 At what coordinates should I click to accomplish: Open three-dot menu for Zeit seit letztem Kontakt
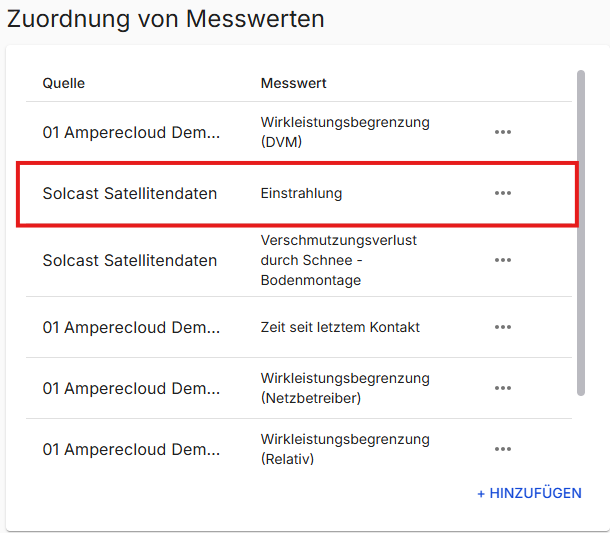pyautogui.click(x=502, y=327)
